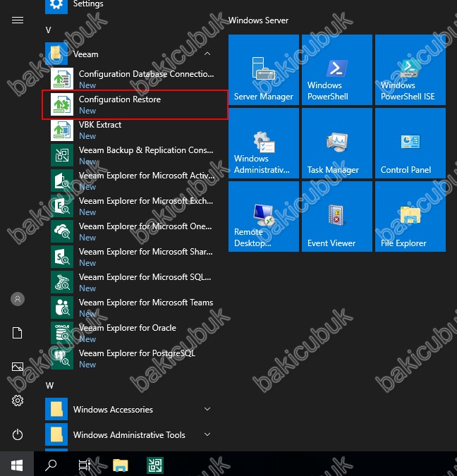Viewport: 457px width, 476px height.
Task: Expand the Windows Accessories folder chevron
Action: (207, 409)
